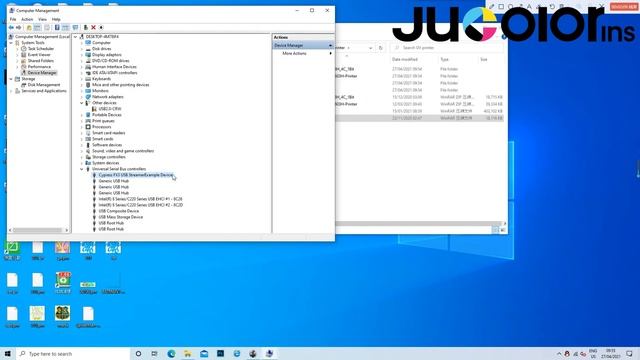The height and width of the screenshot is (360, 640).
Task: Click the Print queues category icon
Action: (88, 121)
